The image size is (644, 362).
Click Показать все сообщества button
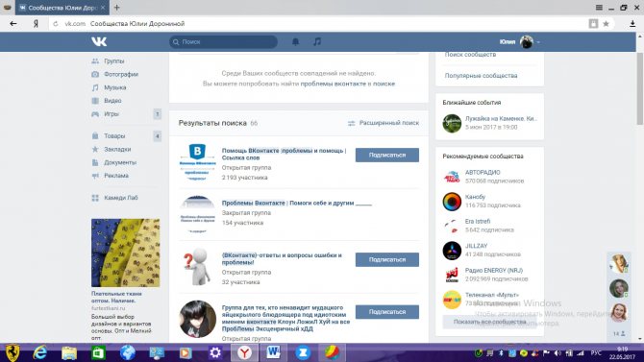(489, 322)
